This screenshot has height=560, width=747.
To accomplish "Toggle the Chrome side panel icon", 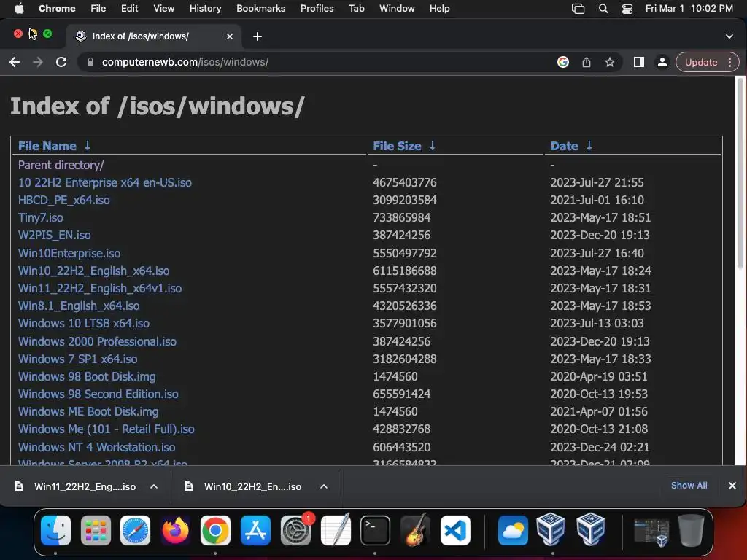I will click(638, 62).
